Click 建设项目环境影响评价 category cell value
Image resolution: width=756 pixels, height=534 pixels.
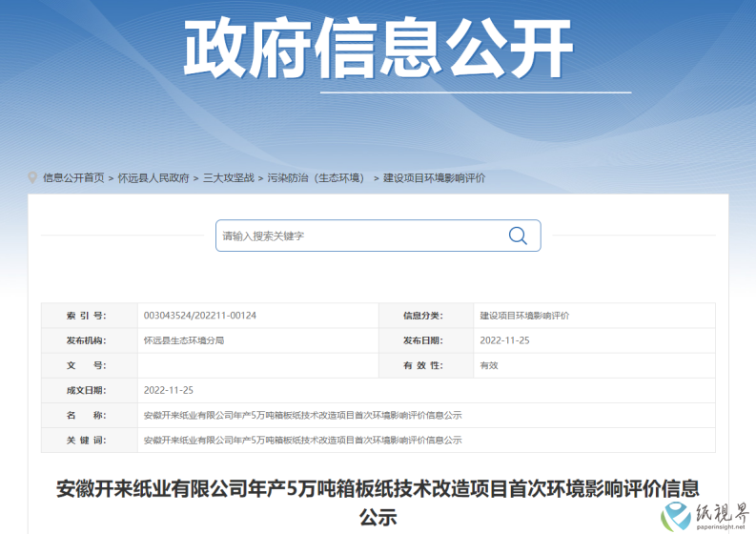coord(524,316)
